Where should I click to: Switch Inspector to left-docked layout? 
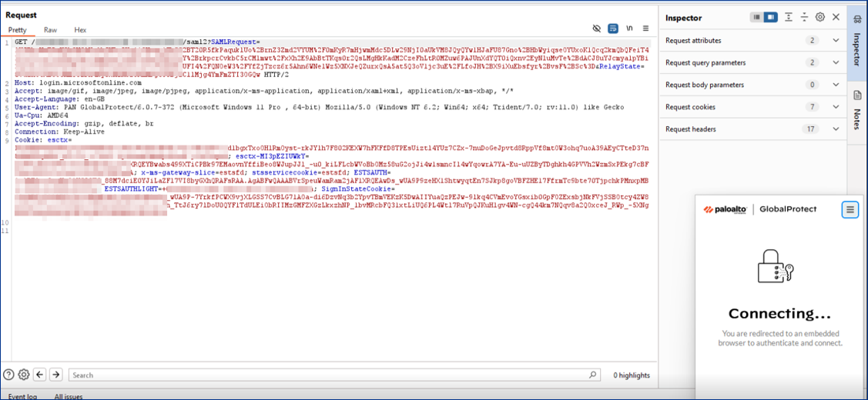pyautogui.click(x=757, y=17)
